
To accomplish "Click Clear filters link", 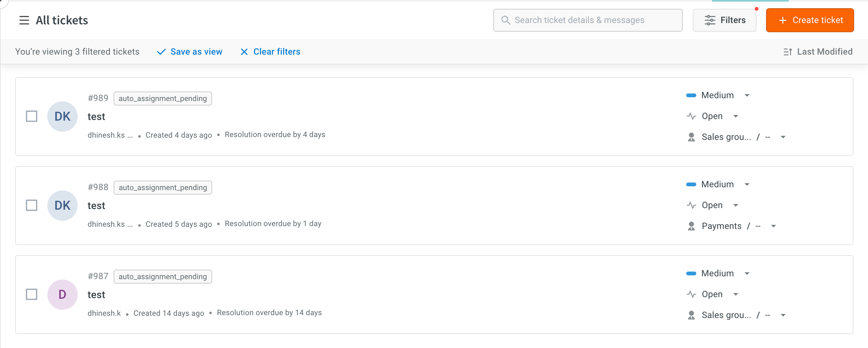I will coord(270,51).
